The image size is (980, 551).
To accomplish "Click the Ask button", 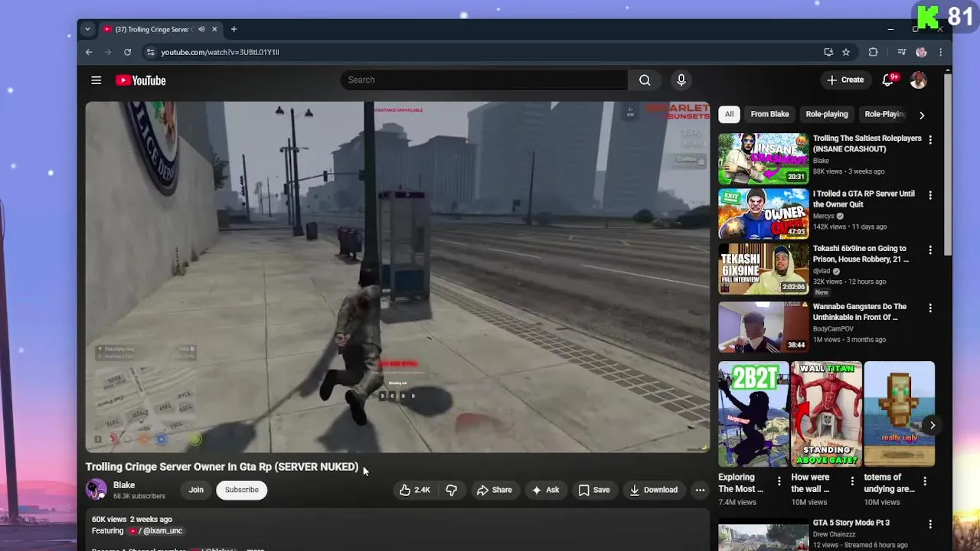I will (545, 490).
